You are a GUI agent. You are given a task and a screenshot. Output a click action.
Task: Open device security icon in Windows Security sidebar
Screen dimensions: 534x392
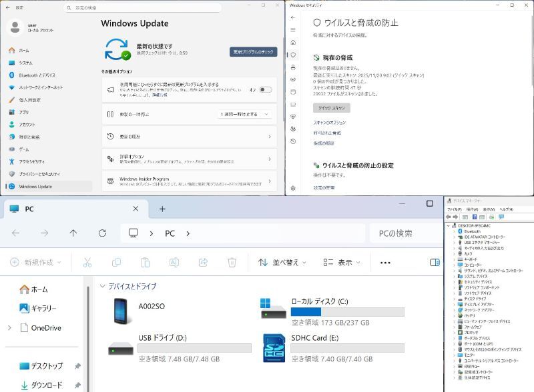click(x=293, y=105)
